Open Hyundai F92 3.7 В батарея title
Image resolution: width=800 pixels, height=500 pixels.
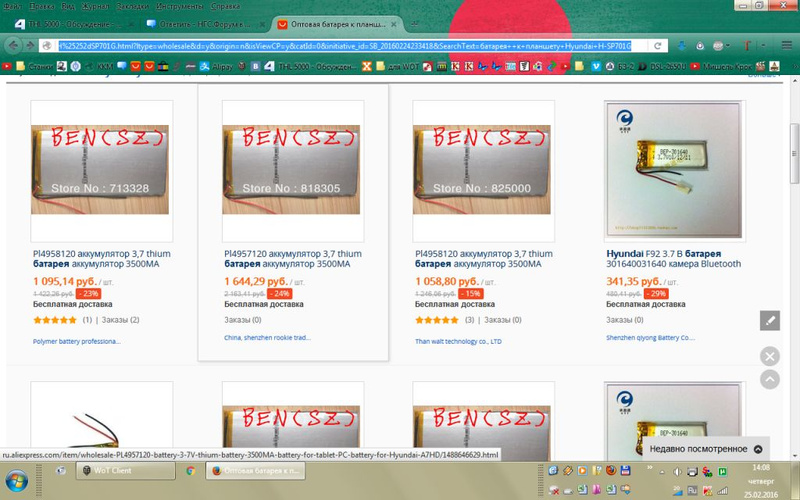(x=673, y=259)
